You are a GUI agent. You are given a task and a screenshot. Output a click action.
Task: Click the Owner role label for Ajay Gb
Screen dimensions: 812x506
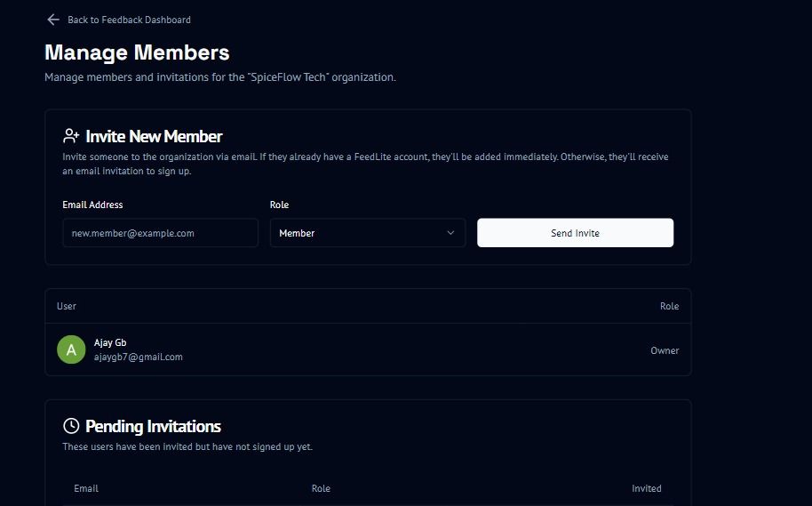point(665,350)
